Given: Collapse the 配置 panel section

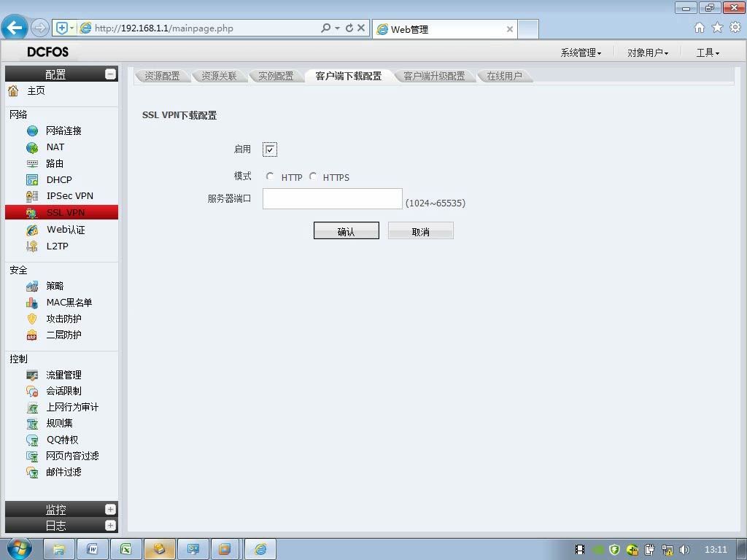Looking at the screenshot, I should click(x=110, y=74).
